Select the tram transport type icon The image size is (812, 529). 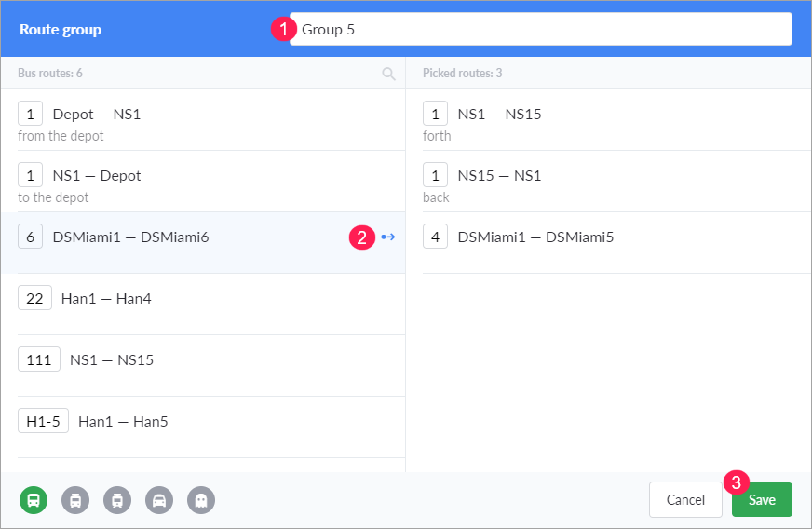click(117, 500)
